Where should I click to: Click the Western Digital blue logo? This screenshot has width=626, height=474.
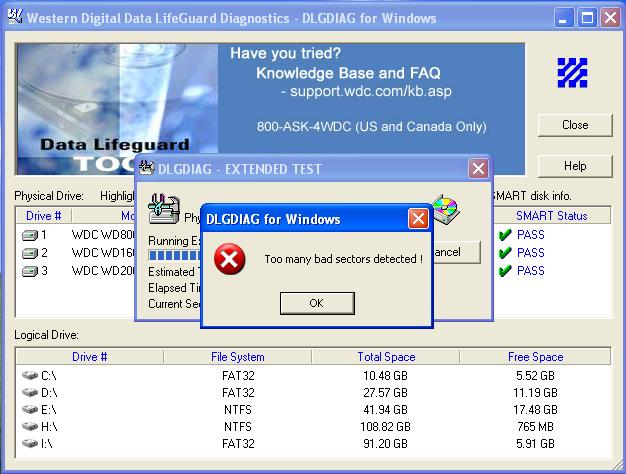coord(572,73)
